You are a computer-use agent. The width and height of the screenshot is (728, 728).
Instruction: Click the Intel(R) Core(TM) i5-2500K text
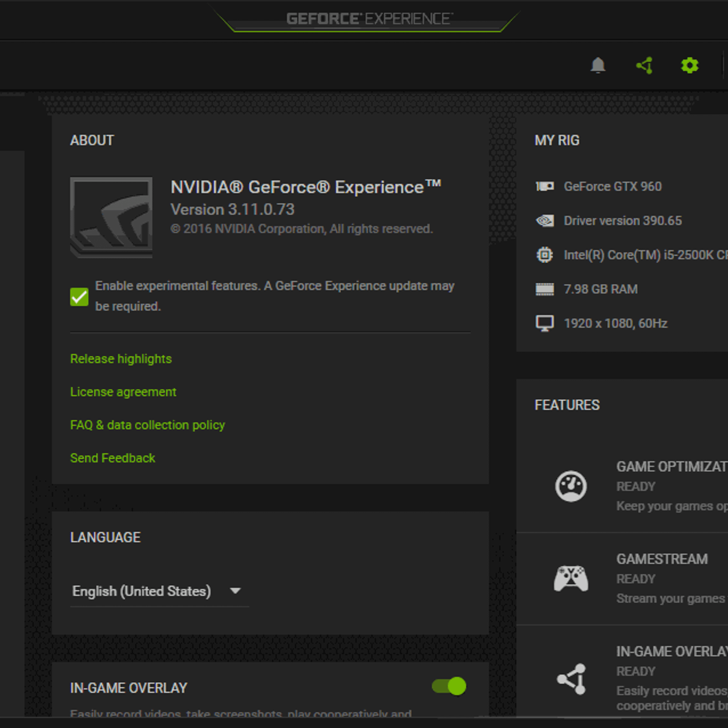coord(646,255)
